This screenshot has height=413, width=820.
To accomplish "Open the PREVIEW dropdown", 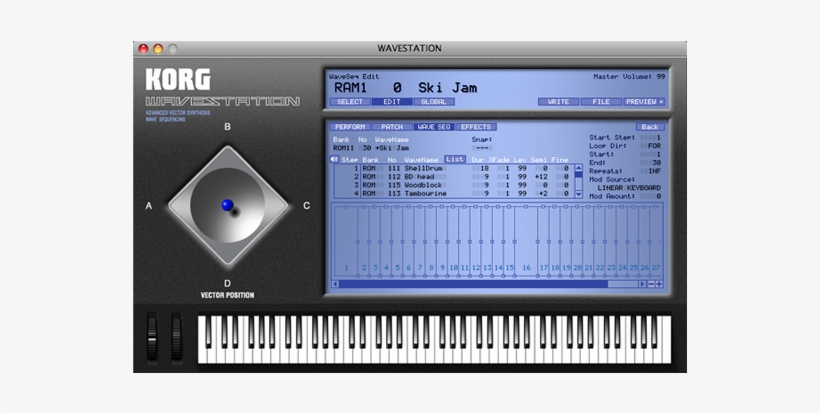I will [644, 102].
